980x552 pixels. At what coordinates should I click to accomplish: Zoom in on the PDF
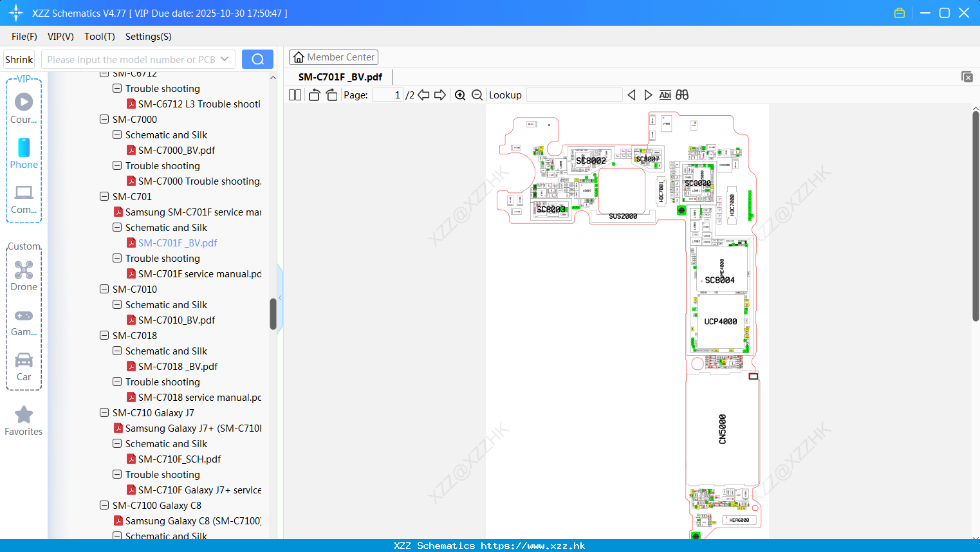click(x=460, y=95)
